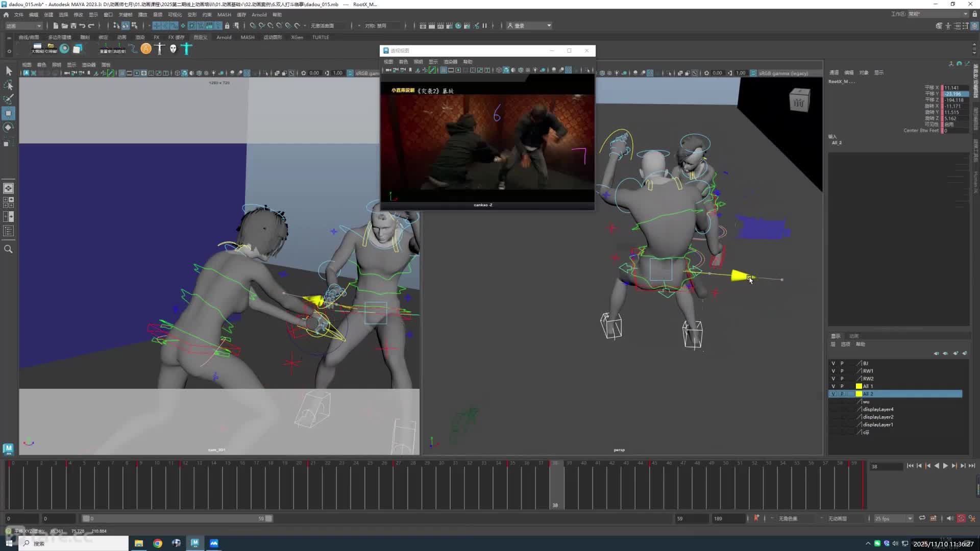Click the white T-pose figure shelf icon
Image resolution: width=980 pixels, height=551 pixels.
coord(160,48)
